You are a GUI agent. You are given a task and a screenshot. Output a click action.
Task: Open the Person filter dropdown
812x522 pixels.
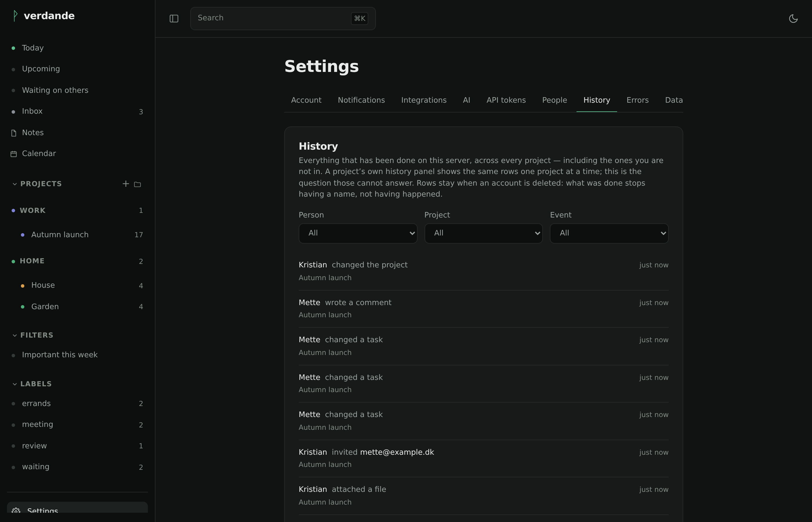[358, 233]
